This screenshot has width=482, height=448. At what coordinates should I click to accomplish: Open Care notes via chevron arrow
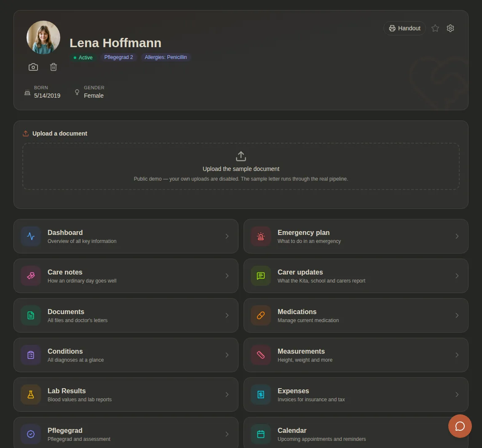coord(227,276)
